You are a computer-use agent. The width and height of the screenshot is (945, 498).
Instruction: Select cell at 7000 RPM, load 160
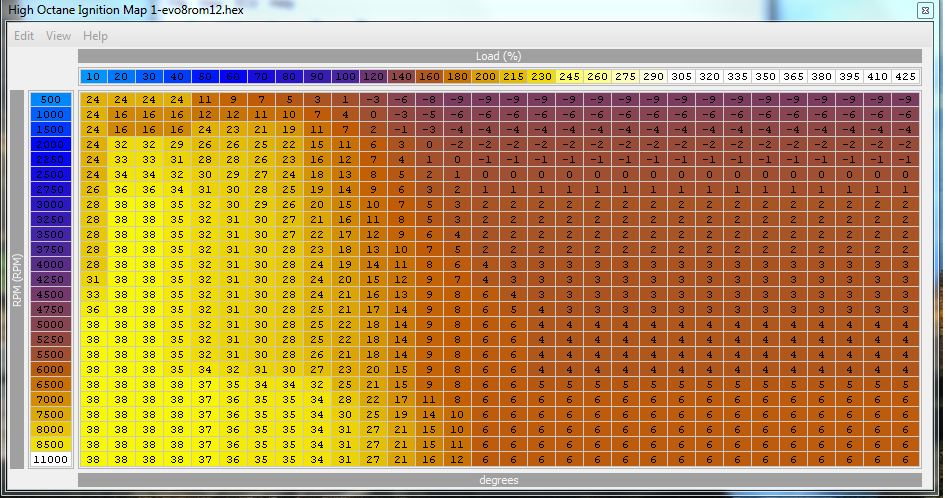pyautogui.click(x=430, y=400)
